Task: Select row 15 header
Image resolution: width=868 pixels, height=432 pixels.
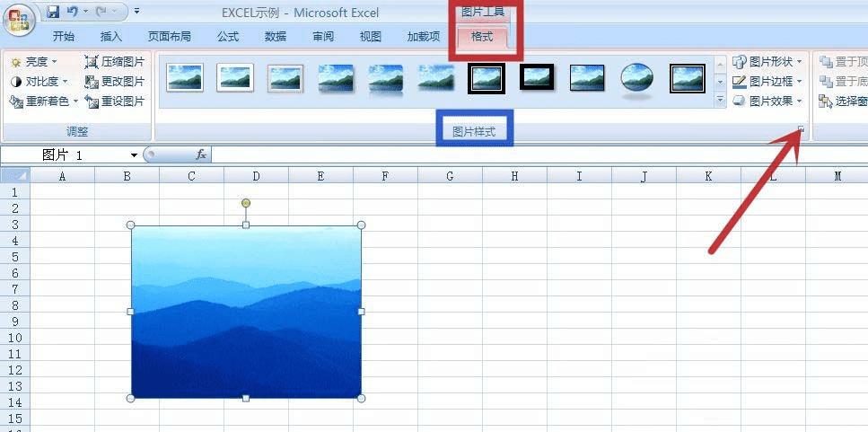Action: tap(14, 419)
